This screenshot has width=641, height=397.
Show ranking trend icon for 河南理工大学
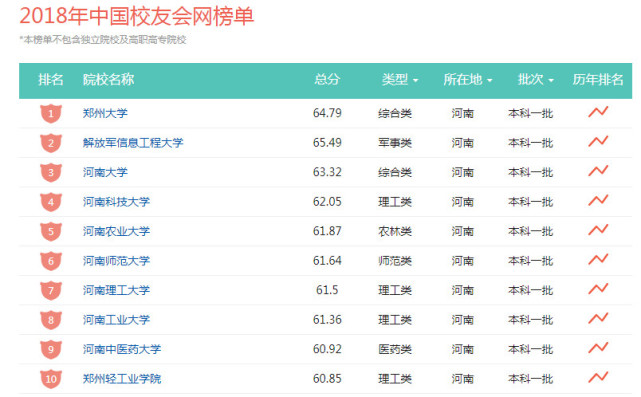click(598, 289)
